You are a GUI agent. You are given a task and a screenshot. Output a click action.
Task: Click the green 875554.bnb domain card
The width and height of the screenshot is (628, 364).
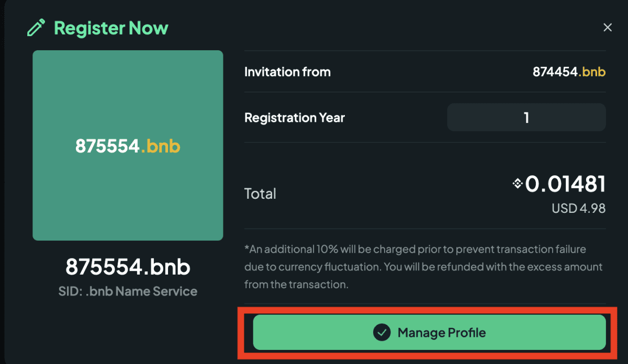(x=128, y=145)
